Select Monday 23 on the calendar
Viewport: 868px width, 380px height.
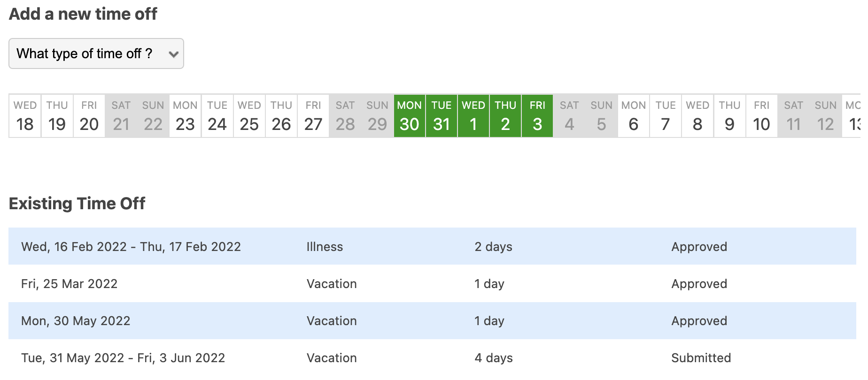coord(185,116)
